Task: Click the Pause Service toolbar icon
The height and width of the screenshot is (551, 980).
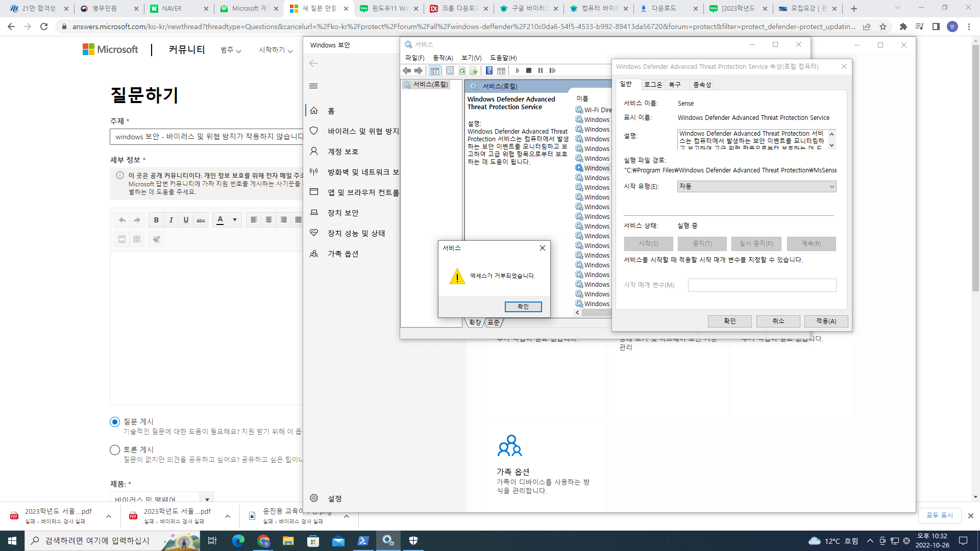Action: [x=541, y=70]
